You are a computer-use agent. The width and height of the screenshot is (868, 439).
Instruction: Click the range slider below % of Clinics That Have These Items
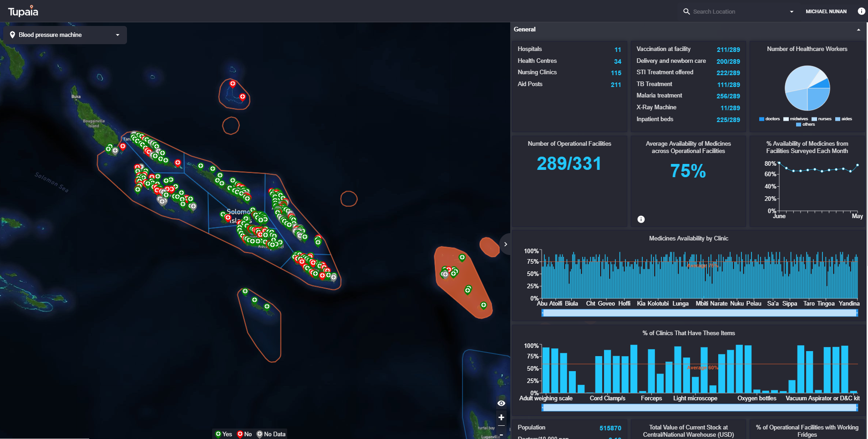tap(700, 408)
